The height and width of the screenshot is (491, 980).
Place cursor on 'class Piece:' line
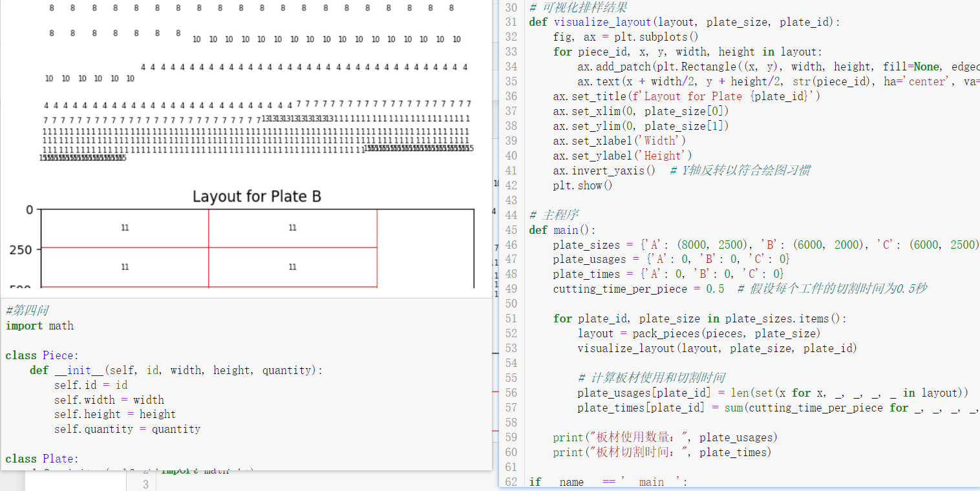[x=41, y=355]
